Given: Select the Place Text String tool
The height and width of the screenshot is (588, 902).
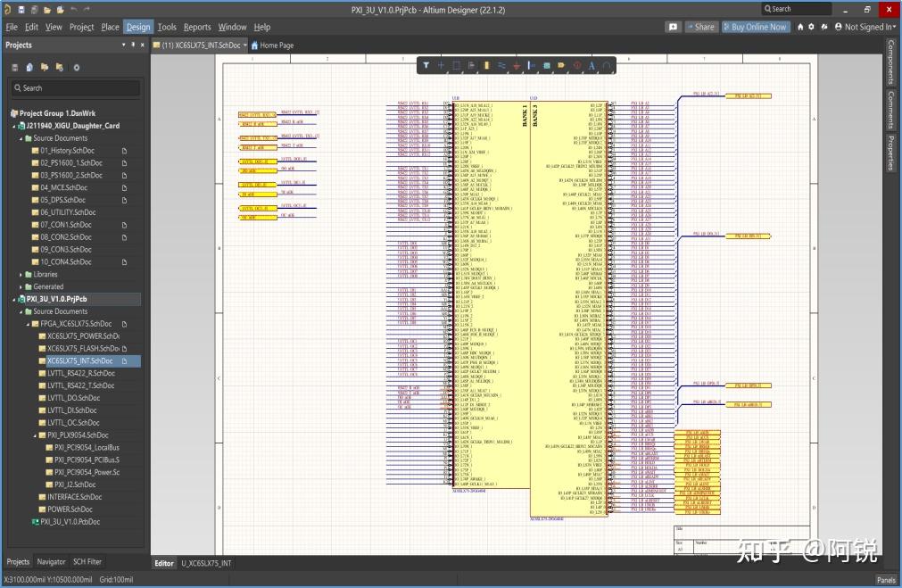Looking at the screenshot, I should [x=592, y=65].
